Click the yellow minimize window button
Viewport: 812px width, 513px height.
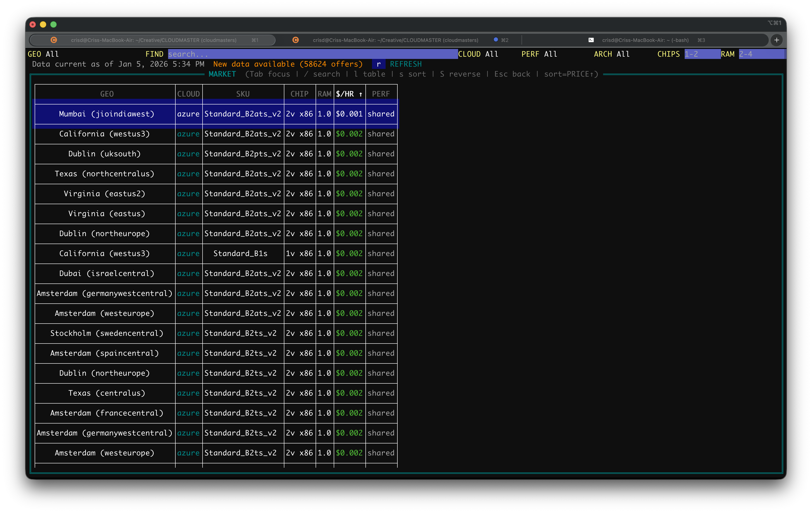(x=43, y=25)
